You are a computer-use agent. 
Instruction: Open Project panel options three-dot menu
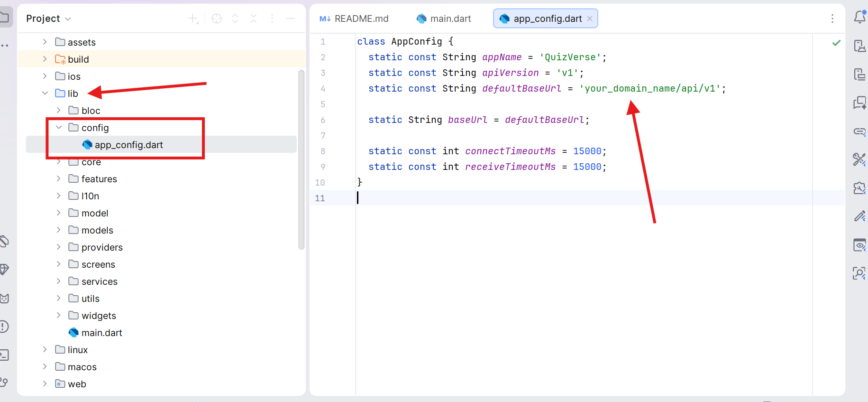pyautogui.click(x=272, y=19)
